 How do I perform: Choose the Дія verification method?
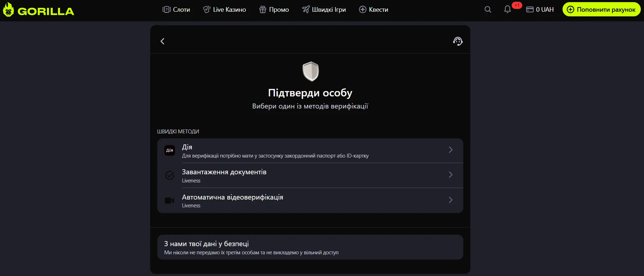tap(310, 151)
